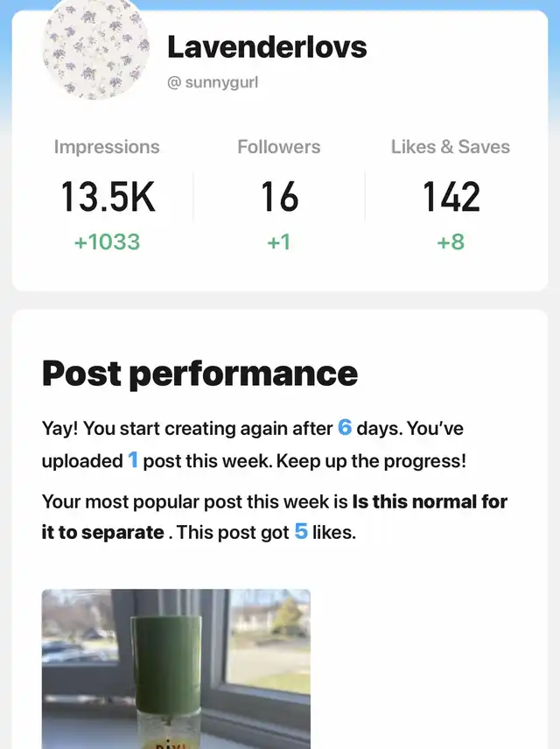Viewport: 560px width, 749px height.
Task: Tap the +1 followers increase
Action: pos(279,241)
